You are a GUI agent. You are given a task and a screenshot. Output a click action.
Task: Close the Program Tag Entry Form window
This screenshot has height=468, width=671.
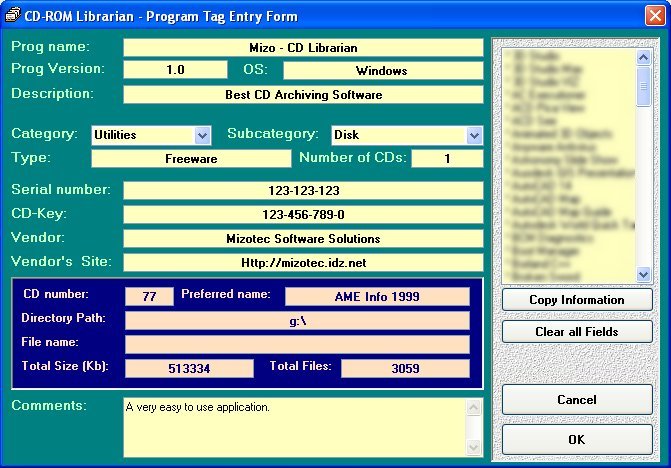(655, 16)
